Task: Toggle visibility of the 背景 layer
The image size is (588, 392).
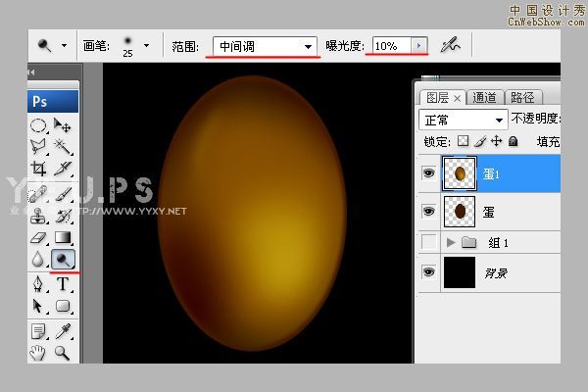Action: coord(428,272)
